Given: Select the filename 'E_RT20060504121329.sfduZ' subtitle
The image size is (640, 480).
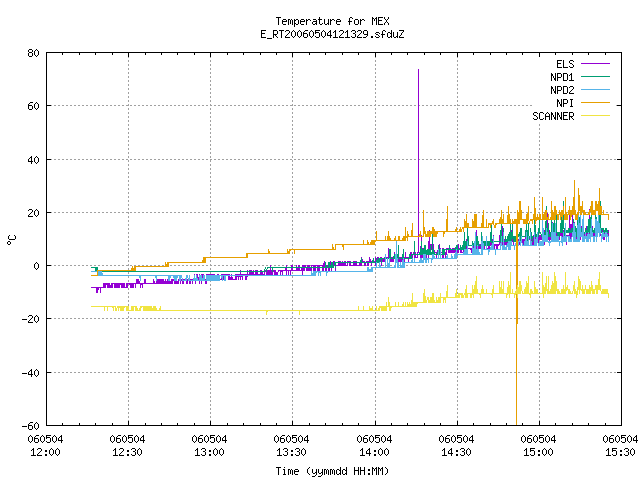Looking at the screenshot, I should click(332, 34).
